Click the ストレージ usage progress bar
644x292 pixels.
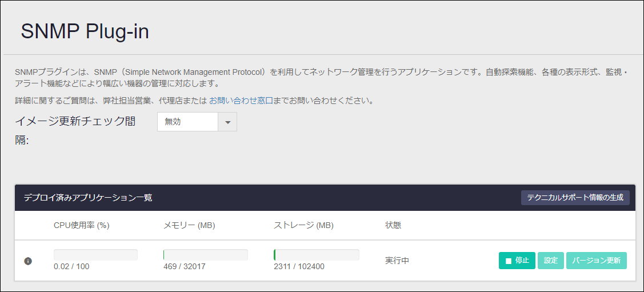316,255
